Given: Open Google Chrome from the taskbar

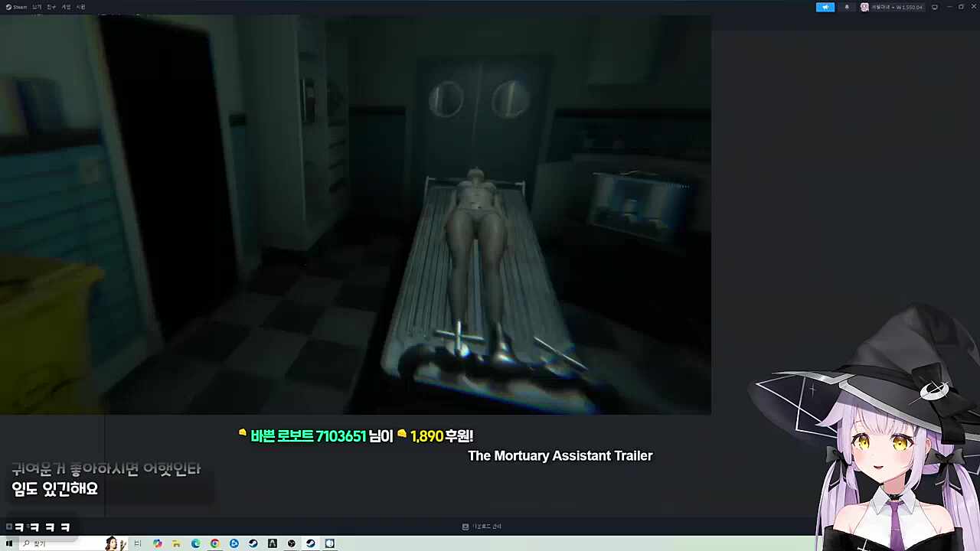Looking at the screenshot, I should click(x=214, y=543).
